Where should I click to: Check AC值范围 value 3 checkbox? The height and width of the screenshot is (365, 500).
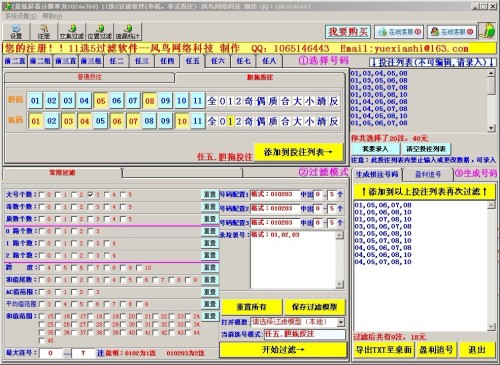coord(90,292)
